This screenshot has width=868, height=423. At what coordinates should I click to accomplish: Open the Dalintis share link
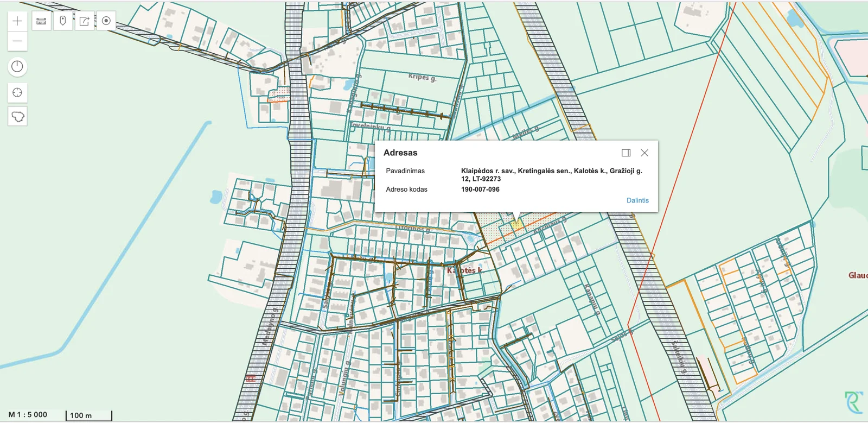tap(637, 200)
